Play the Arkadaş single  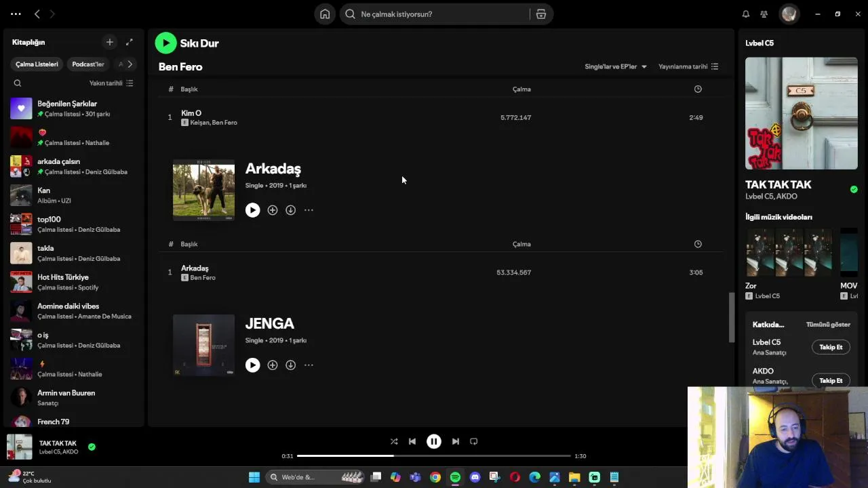(252, 210)
